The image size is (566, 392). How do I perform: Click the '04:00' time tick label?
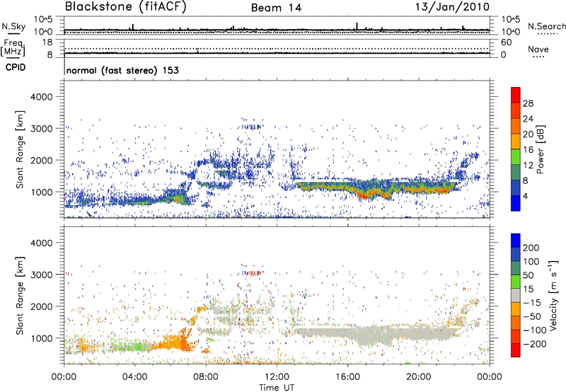coord(134,377)
